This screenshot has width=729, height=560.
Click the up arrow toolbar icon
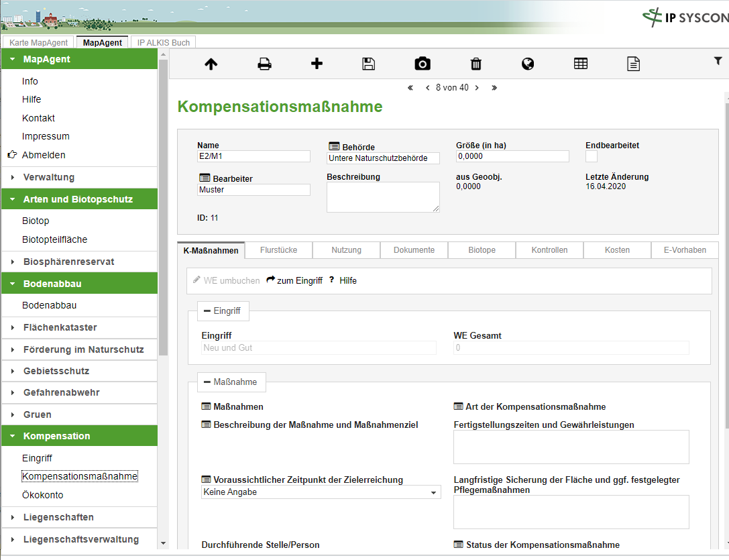pyautogui.click(x=211, y=64)
